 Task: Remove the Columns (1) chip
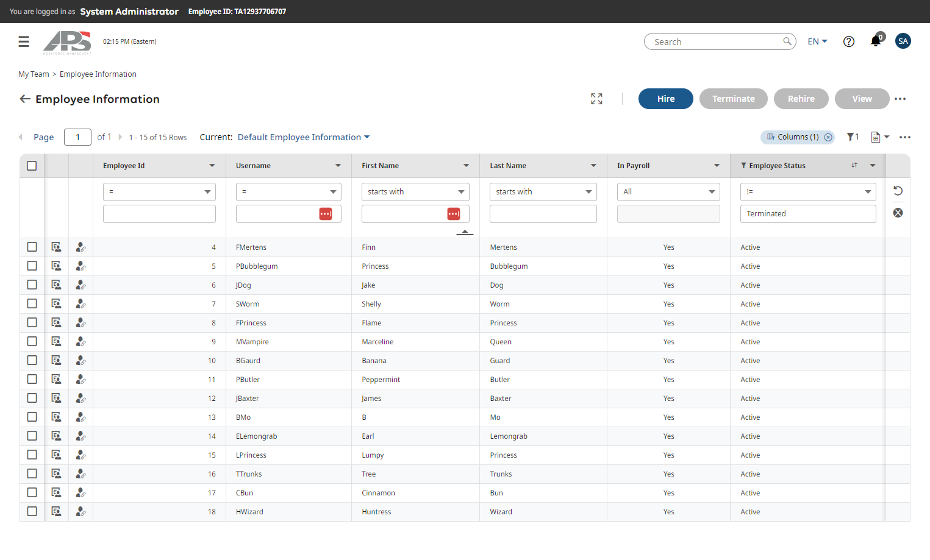click(828, 137)
